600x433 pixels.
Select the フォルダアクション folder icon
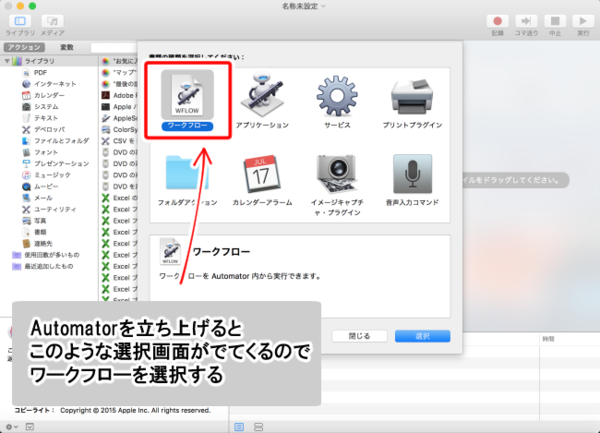click(187, 173)
